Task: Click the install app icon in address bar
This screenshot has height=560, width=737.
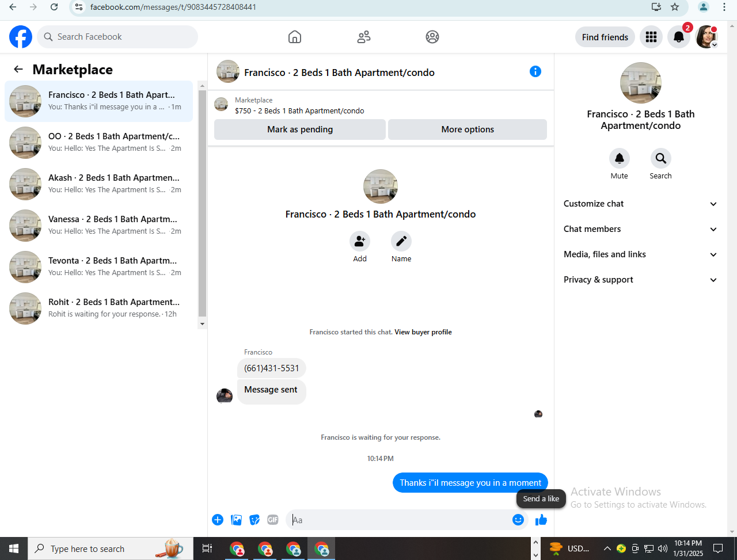Action: (x=656, y=7)
